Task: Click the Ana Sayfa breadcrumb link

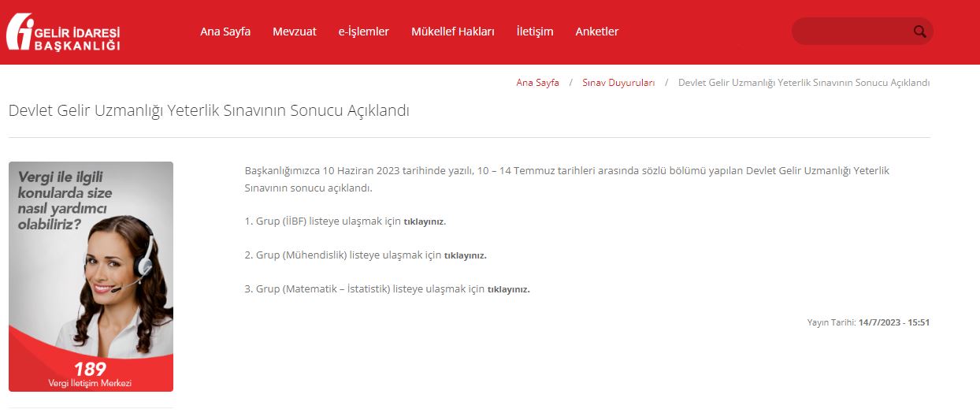Action: (537, 83)
